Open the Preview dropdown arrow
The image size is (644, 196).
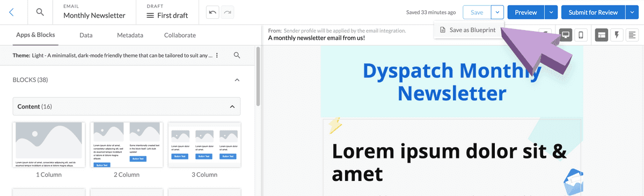click(x=551, y=12)
